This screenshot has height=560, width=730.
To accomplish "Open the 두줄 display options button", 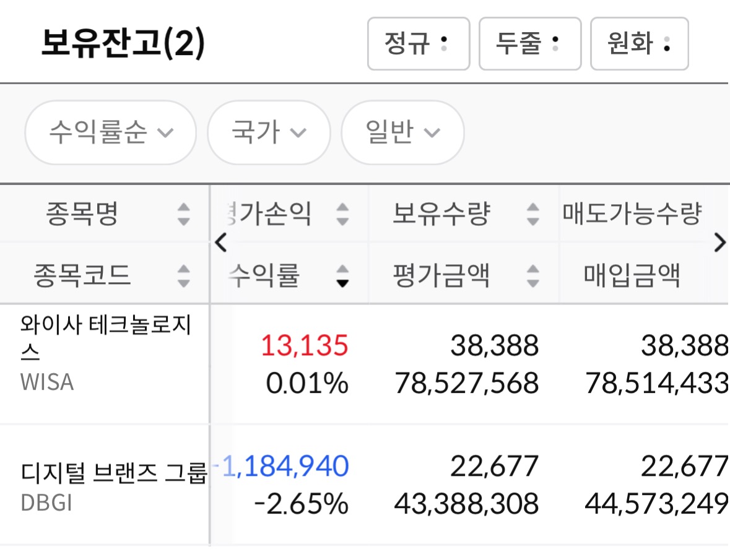I will point(530,44).
